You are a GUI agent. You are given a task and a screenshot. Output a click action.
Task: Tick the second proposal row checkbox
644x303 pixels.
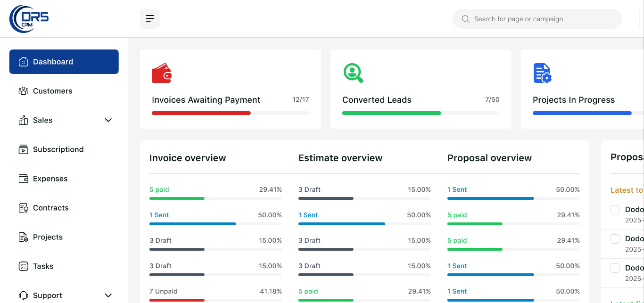615,239
